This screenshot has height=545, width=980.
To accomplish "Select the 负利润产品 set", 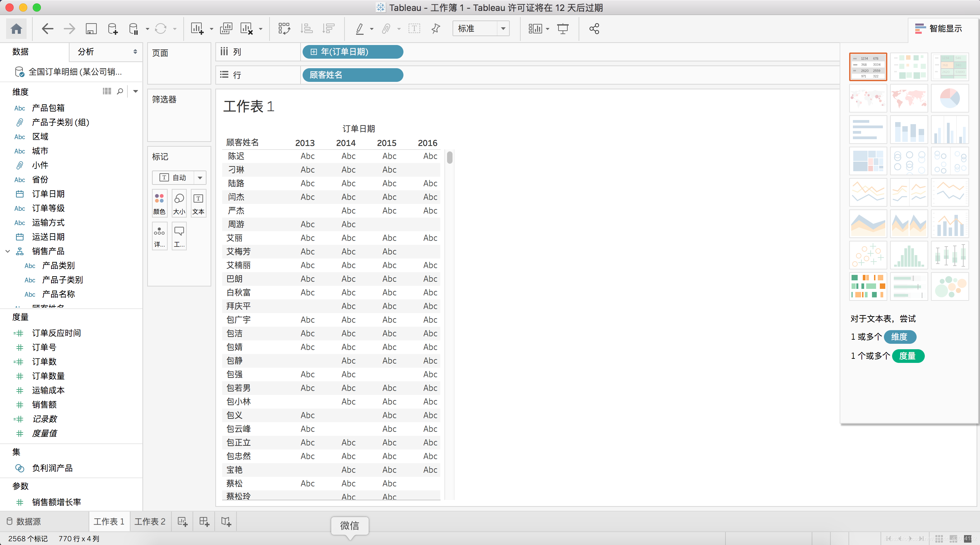I will pyautogui.click(x=52, y=468).
